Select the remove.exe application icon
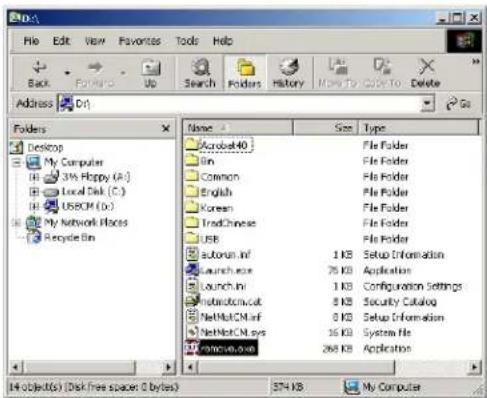The height and width of the screenshot is (398, 487). coord(191,348)
